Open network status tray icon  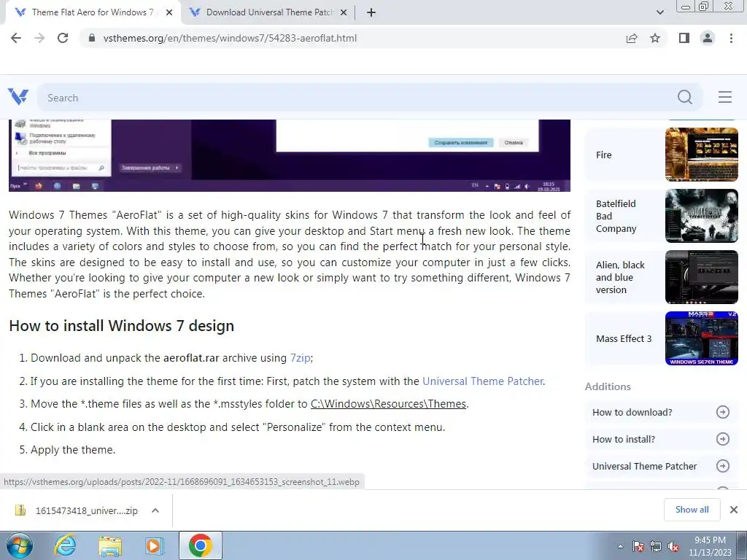[656, 547]
